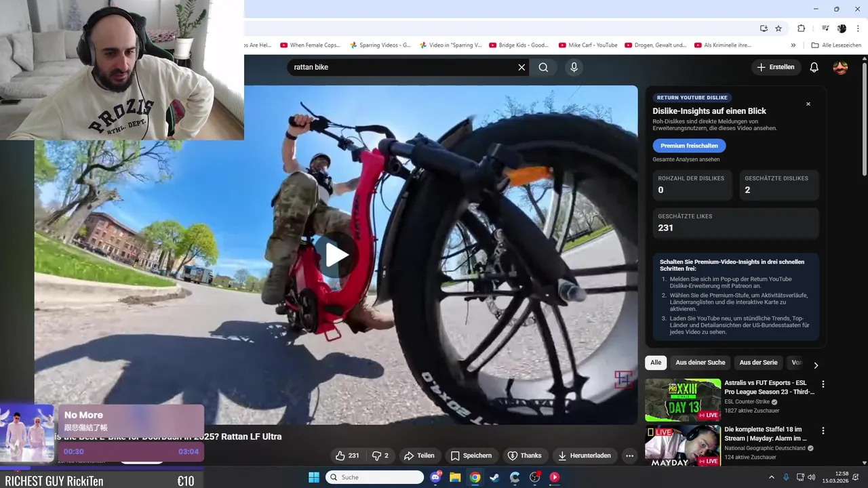Open Discord from the taskbar
The height and width of the screenshot is (488, 868).
[x=435, y=477]
